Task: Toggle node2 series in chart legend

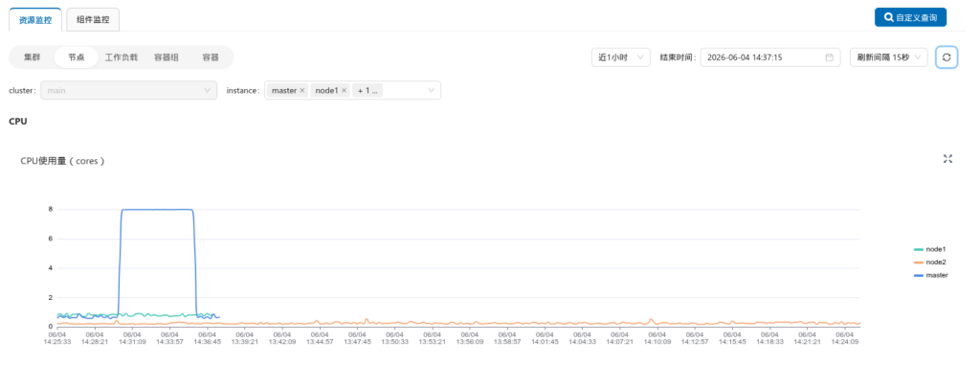Action: click(x=929, y=262)
